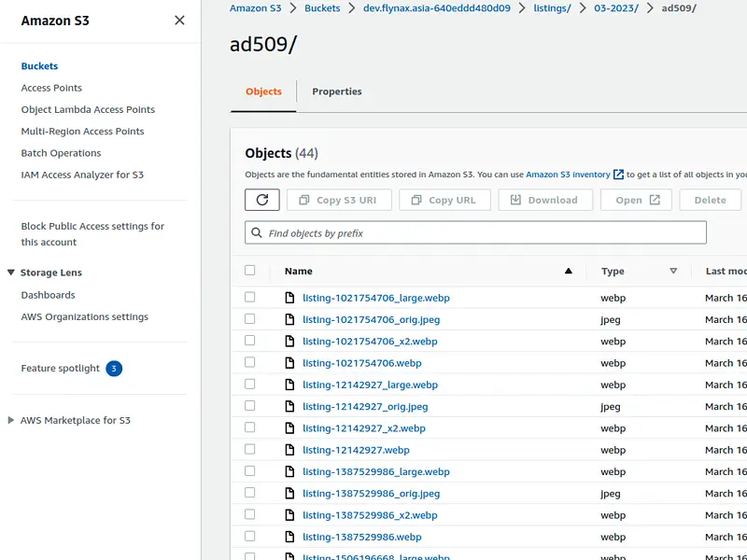
Task: Click the Name column header
Action: [x=299, y=271]
